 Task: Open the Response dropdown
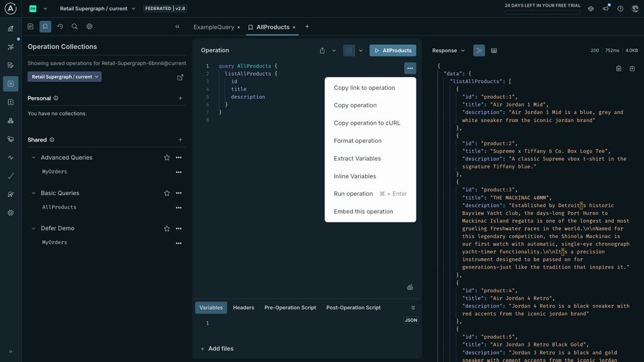click(x=448, y=50)
